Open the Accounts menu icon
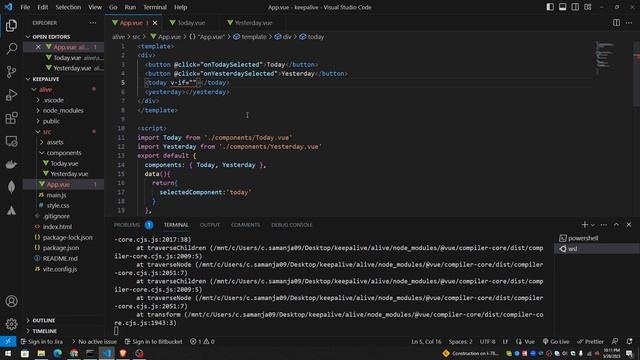This screenshot has width=640, height=360. click(11, 301)
